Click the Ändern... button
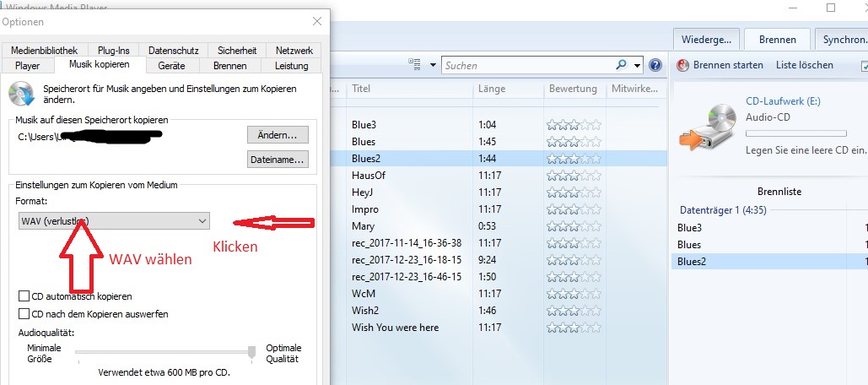 click(x=278, y=134)
